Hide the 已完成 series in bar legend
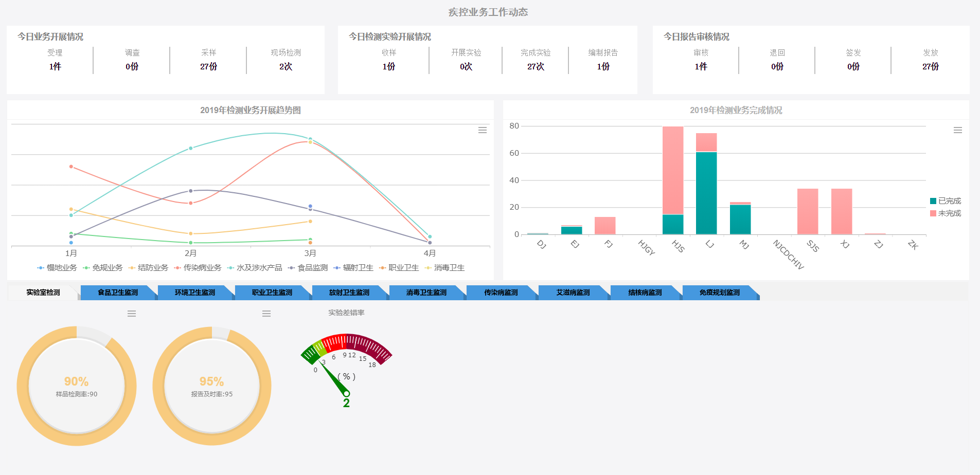 [945, 201]
